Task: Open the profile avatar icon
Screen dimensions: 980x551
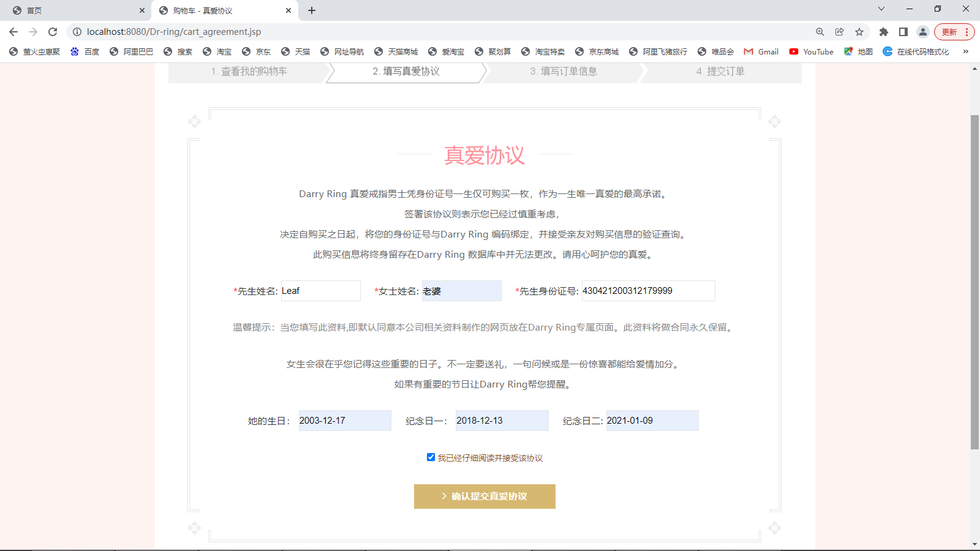Action: pos(923,32)
